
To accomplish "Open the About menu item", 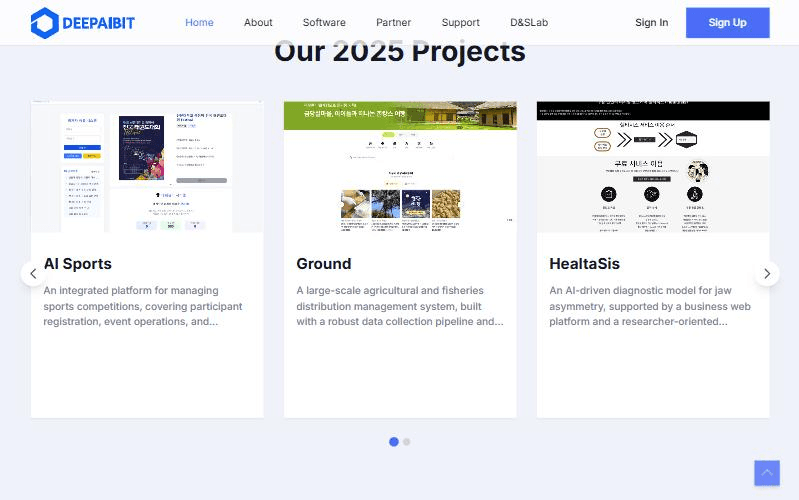I will pos(258,22).
